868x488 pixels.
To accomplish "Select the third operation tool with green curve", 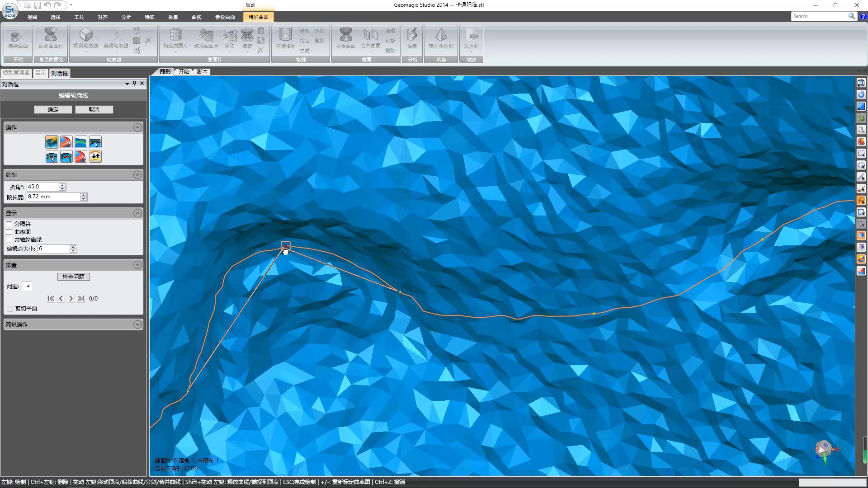I will click(x=81, y=142).
